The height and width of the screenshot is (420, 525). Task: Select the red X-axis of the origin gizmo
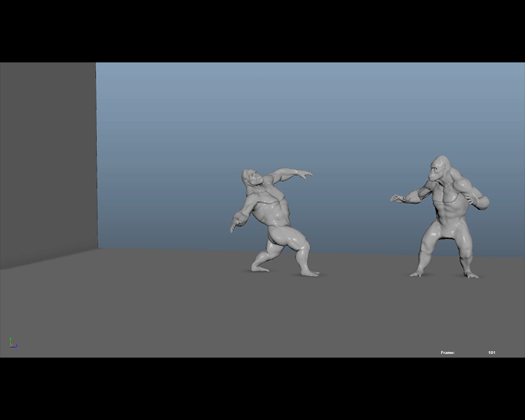coord(12,345)
